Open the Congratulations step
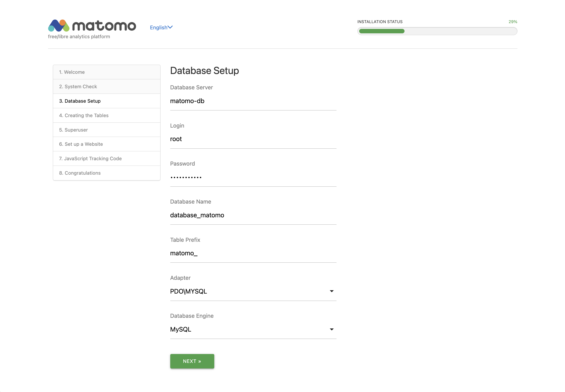565x392 pixels. (106, 173)
